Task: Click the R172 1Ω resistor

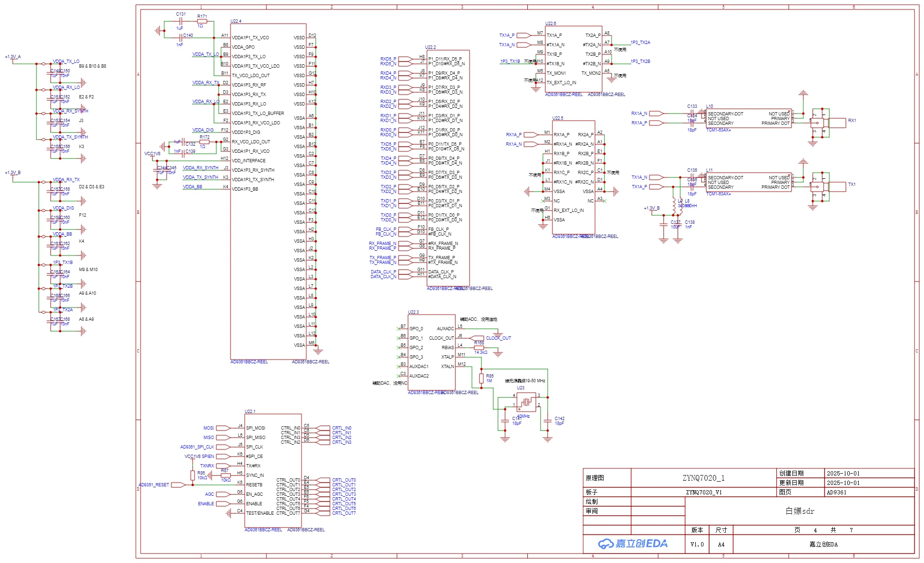Action: tap(204, 142)
